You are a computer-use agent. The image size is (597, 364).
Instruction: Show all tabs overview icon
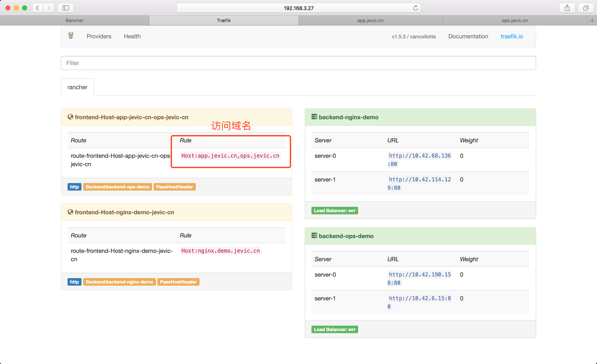tap(586, 8)
